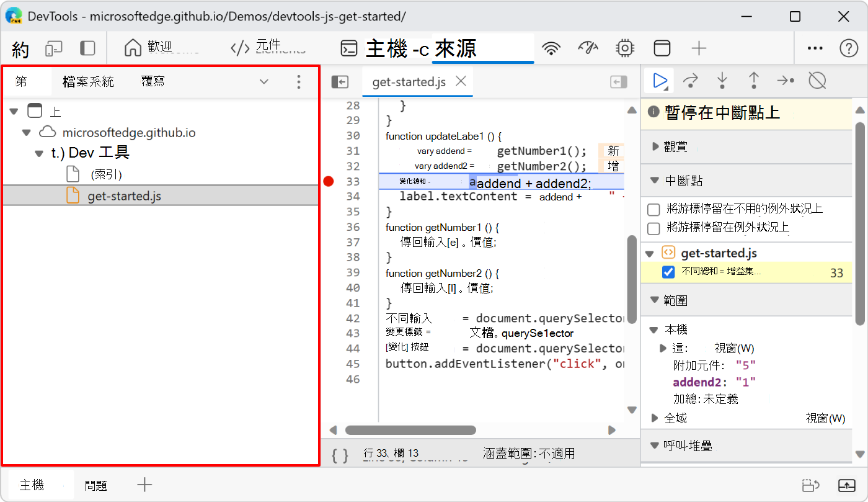
Task: Select the 來源 Sources tab
Action: (x=482, y=48)
